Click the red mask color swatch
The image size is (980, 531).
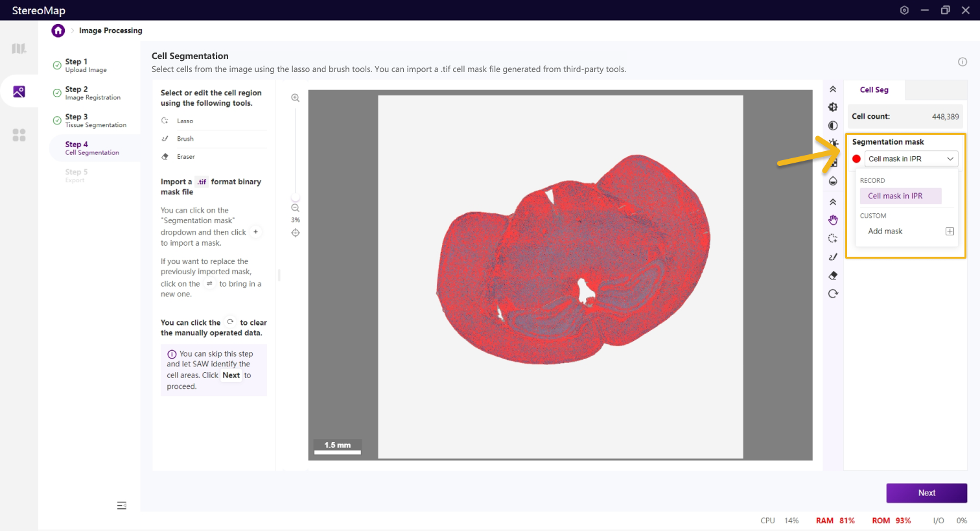point(856,159)
